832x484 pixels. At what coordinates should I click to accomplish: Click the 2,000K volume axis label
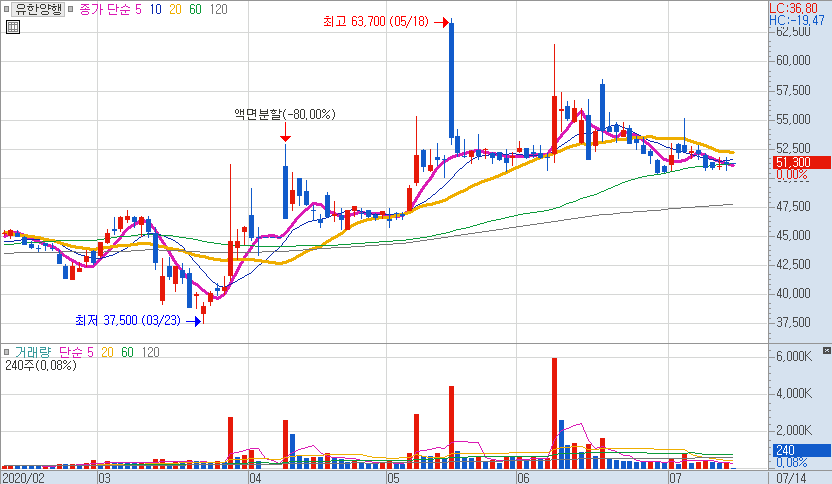(x=794, y=430)
